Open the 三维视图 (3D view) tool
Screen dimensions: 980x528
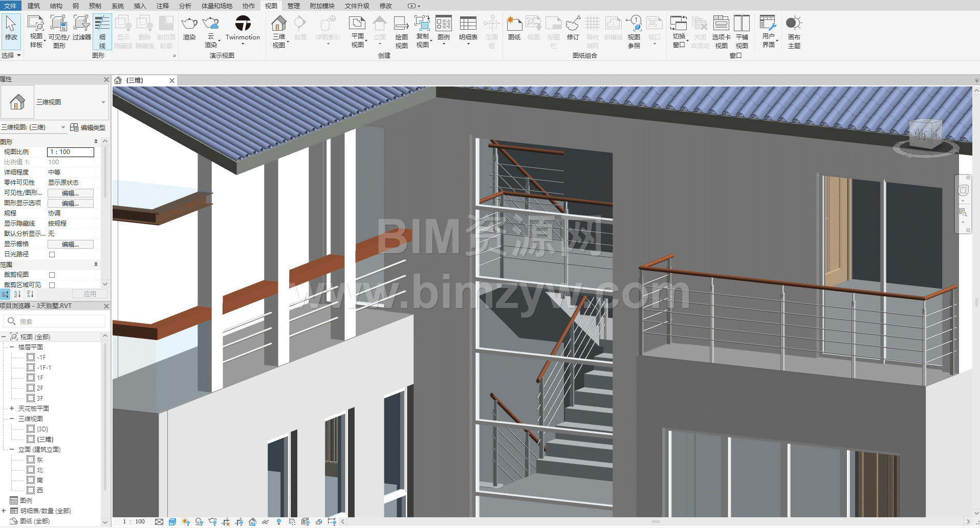point(279,25)
